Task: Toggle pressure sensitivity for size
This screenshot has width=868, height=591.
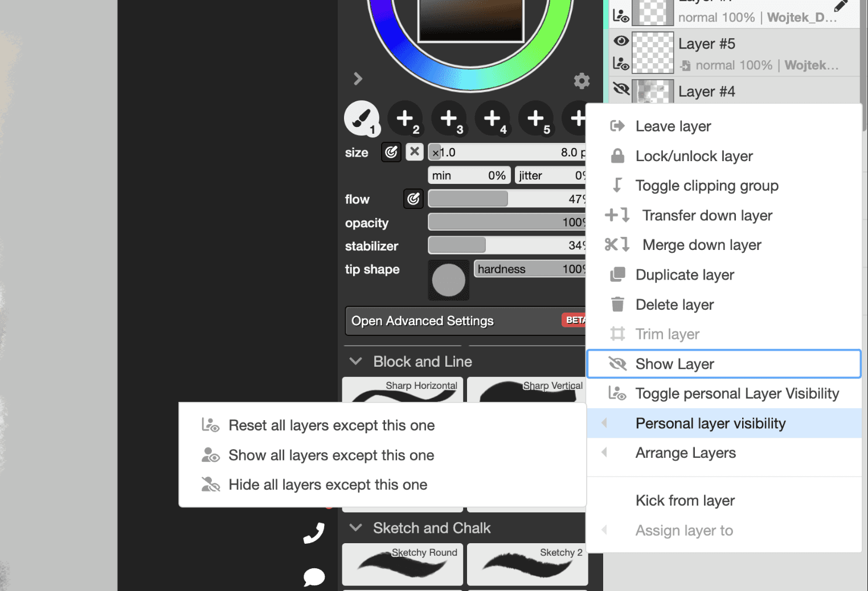Action: click(x=391, y=152)
